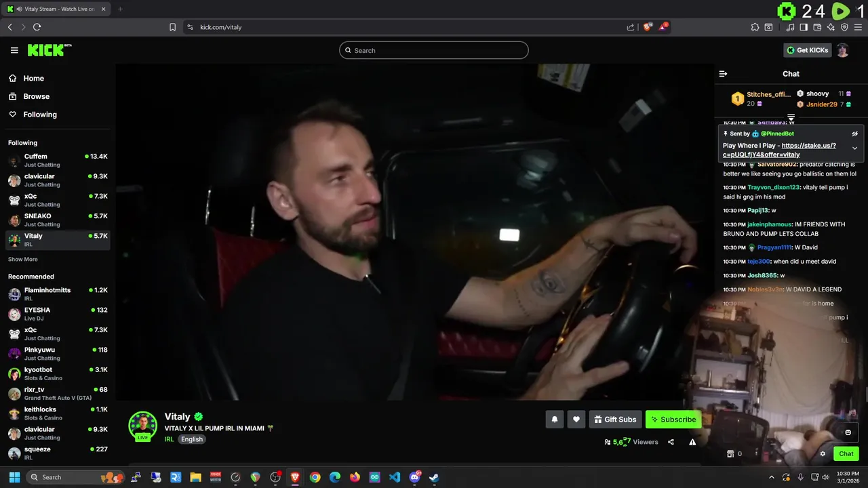Click username jakeinphamous in chat
Screen dimensions: 868x488
(769, 224)
